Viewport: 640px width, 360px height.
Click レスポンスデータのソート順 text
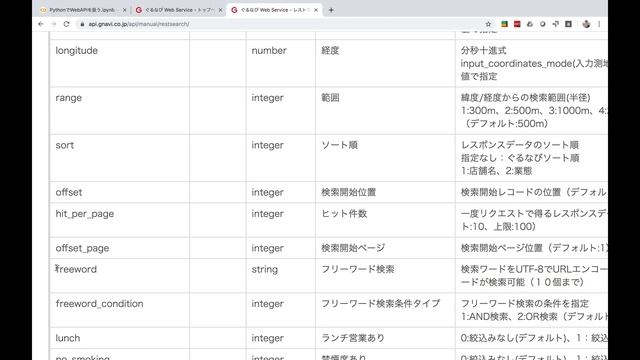(520, 145)
